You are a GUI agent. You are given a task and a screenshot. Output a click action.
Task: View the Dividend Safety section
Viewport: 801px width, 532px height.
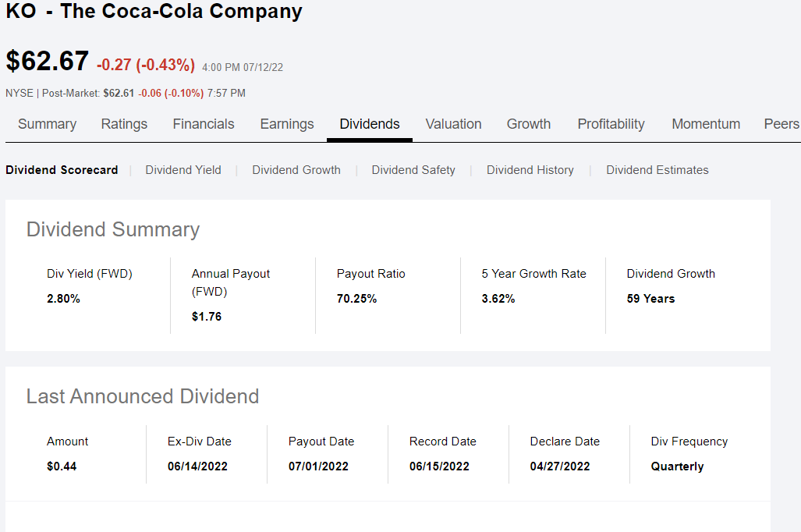pyautogui.click(x=413, y=170)
